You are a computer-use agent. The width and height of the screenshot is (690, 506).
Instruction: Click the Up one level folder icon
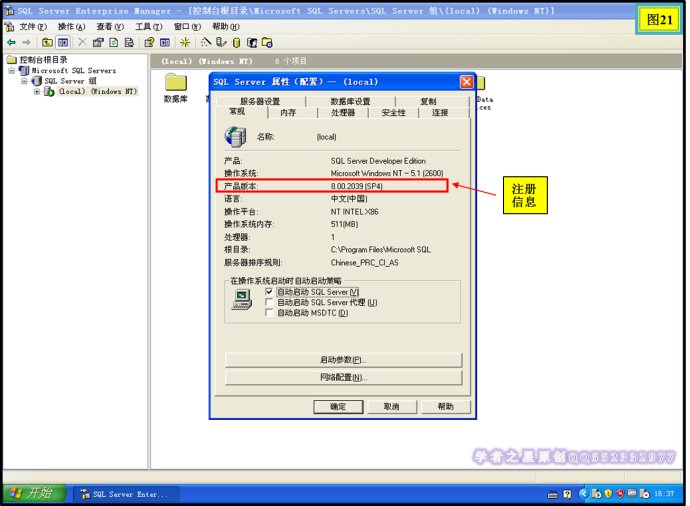[x=47, y=43]
